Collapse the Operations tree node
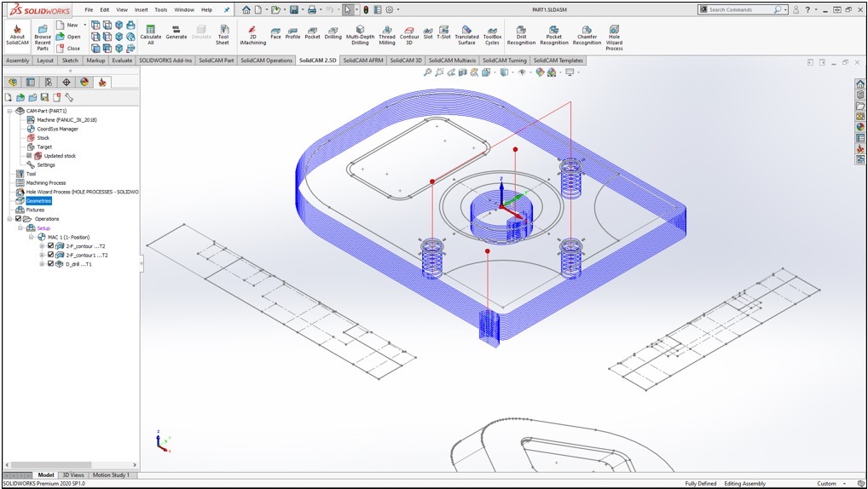 [x=9, y=218]
